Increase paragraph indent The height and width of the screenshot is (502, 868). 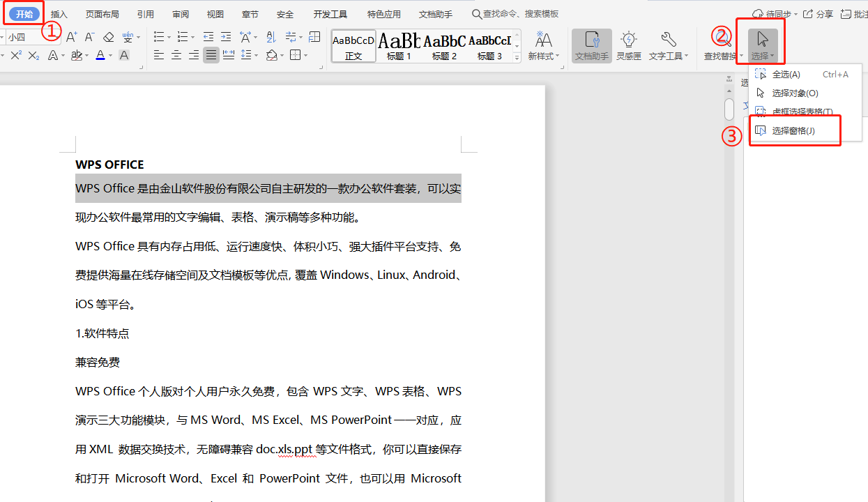[227, 37]
